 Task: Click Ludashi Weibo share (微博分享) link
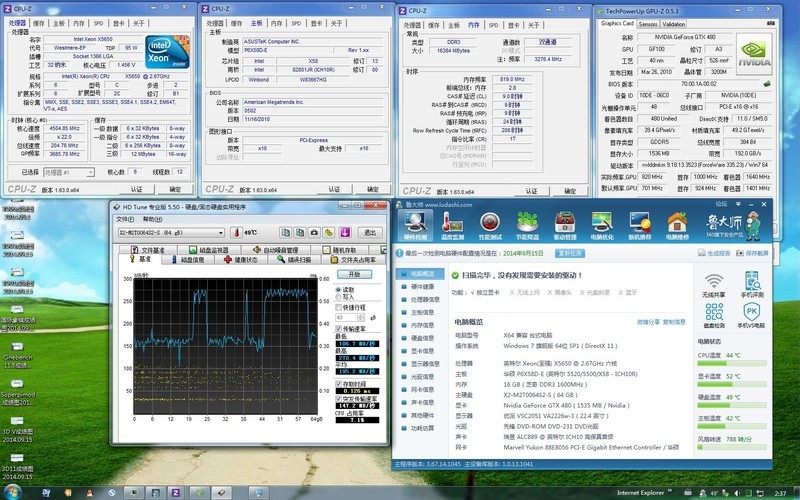click(648, 322)
